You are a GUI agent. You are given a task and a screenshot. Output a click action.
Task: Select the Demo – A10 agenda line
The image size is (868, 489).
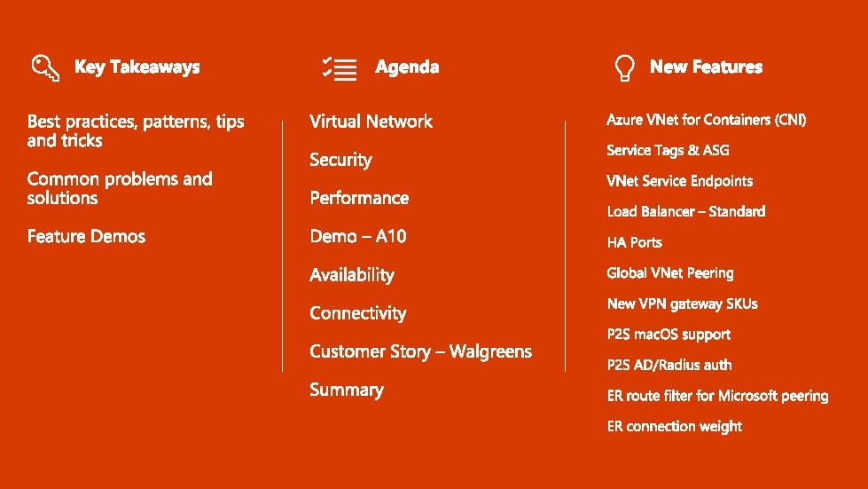[x=358, y=236]
